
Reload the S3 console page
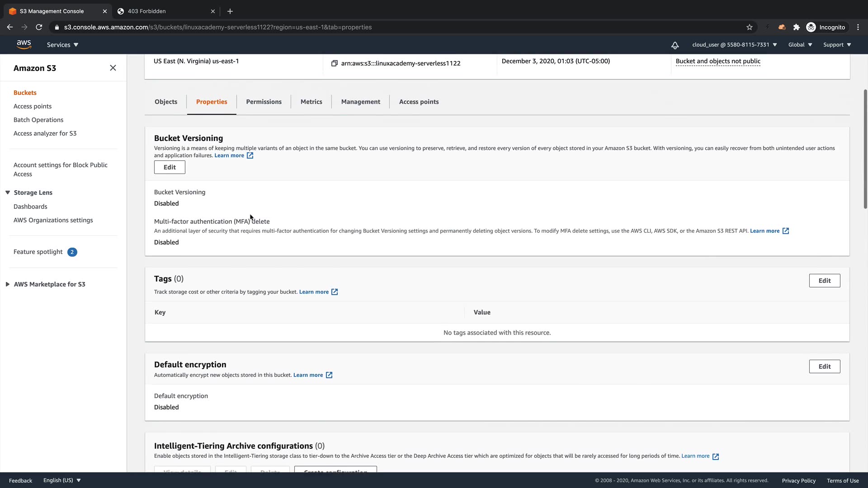coord(39,27)
